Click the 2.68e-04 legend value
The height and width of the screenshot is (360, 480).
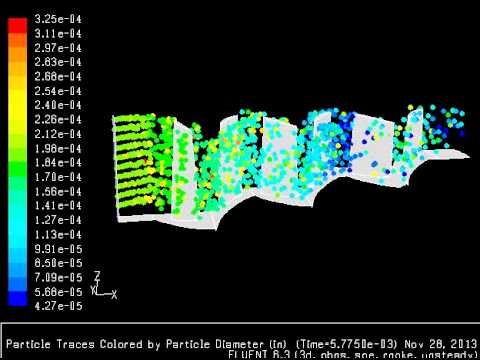(58, 76)
